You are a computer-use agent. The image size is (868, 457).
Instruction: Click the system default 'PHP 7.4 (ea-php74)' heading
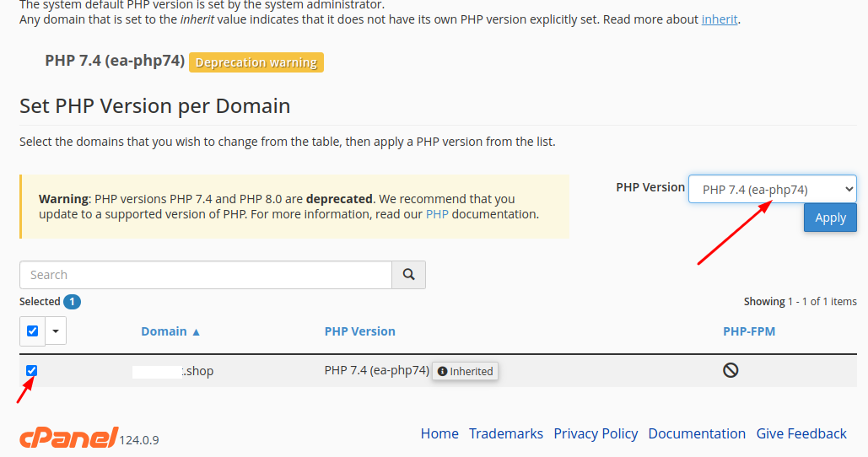click(x=115, y=61)
